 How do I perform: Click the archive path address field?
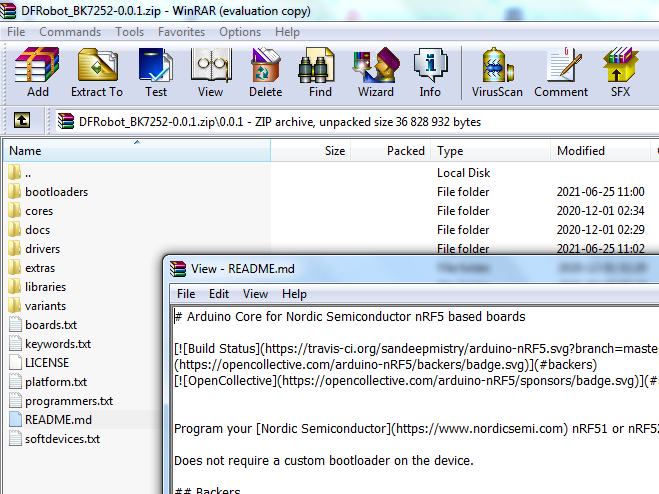pos(357,122)
